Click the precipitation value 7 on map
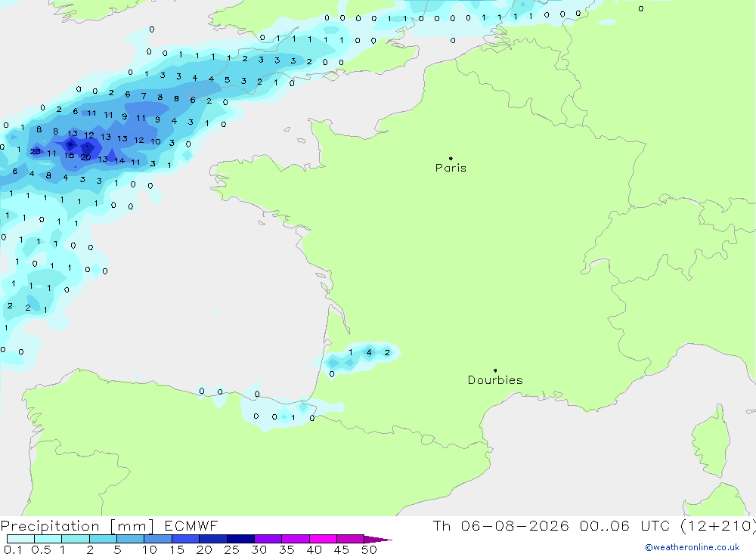This screenshot has width=756, height=554. pyautogui.click(x=144, y=96)
